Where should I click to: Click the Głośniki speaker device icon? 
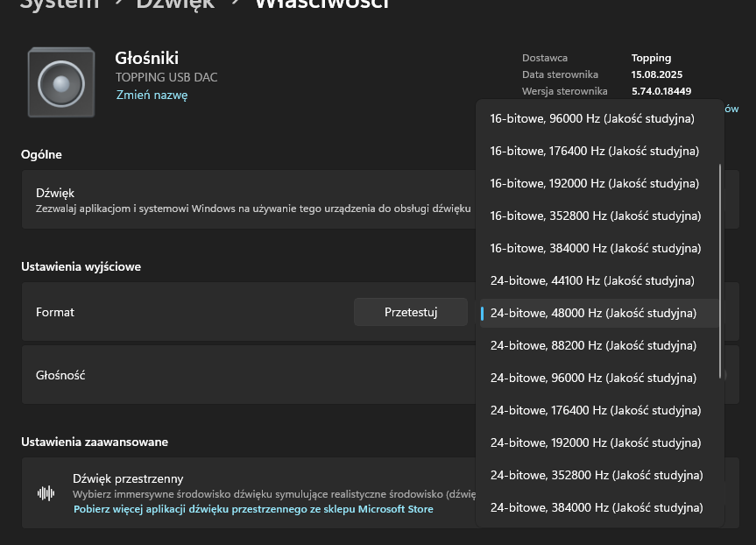(60, 83)
